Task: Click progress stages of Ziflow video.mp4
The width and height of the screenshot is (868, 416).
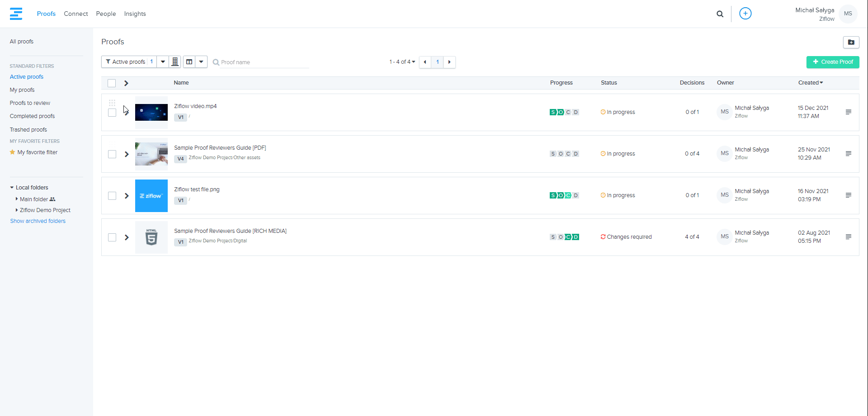Action: (x=564, y=112)
